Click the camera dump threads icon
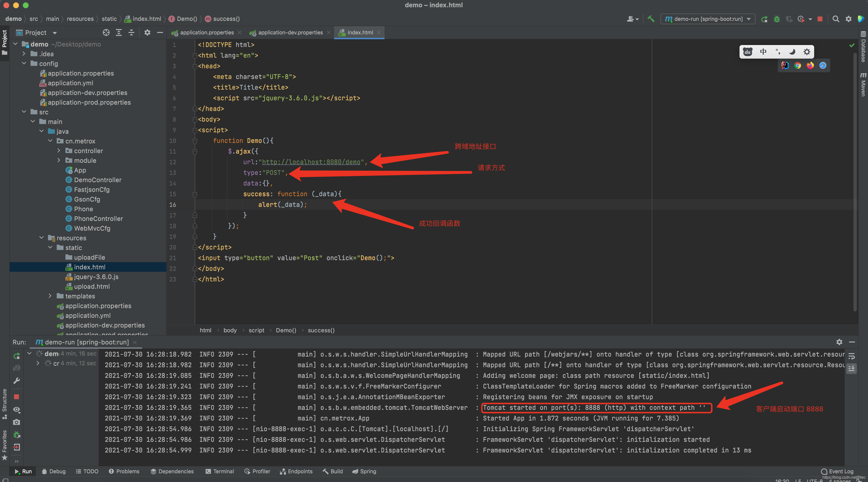This screenshot has height=482, width=868. tap(16, 422)
